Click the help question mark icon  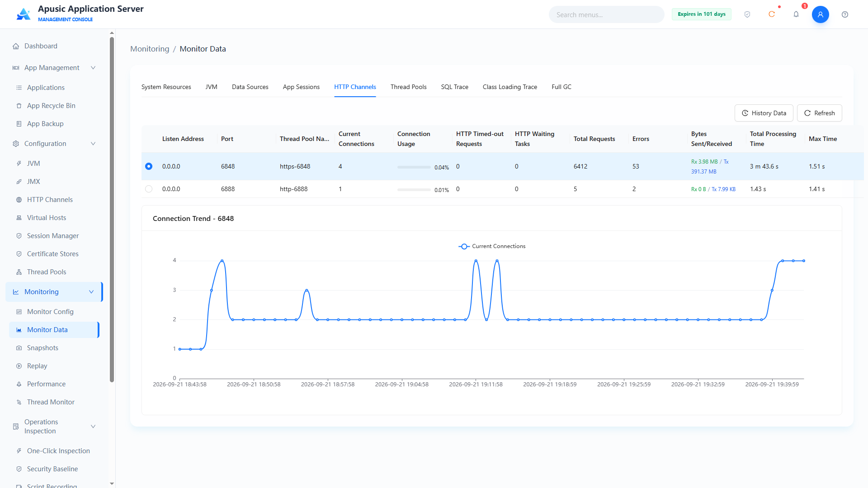pos(845,14)
